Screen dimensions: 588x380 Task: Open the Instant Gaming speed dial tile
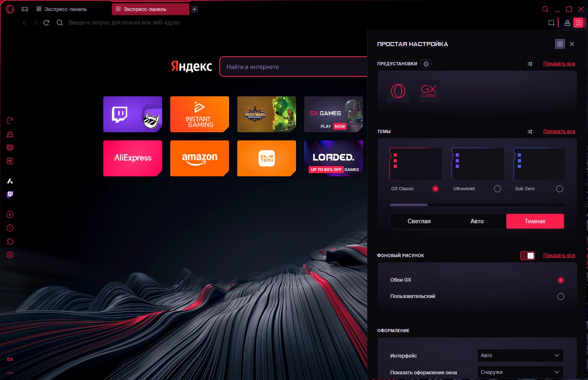pos(200,114)
